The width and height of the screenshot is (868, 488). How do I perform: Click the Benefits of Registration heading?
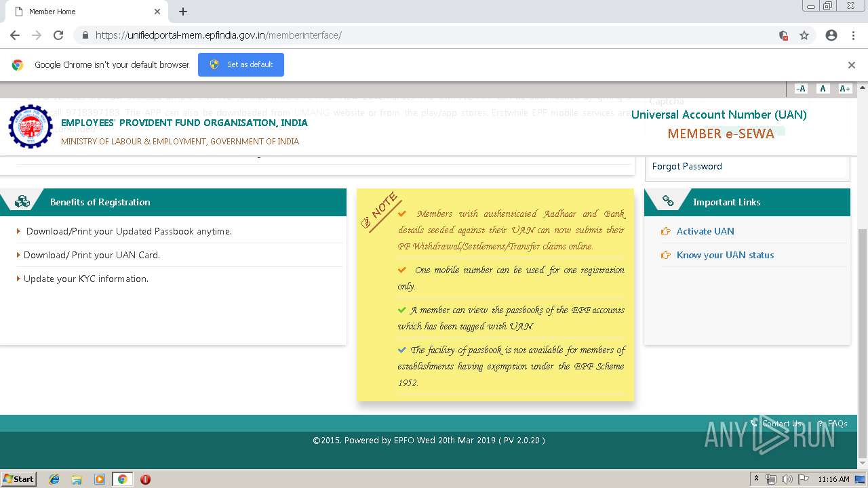coord(100,202)
